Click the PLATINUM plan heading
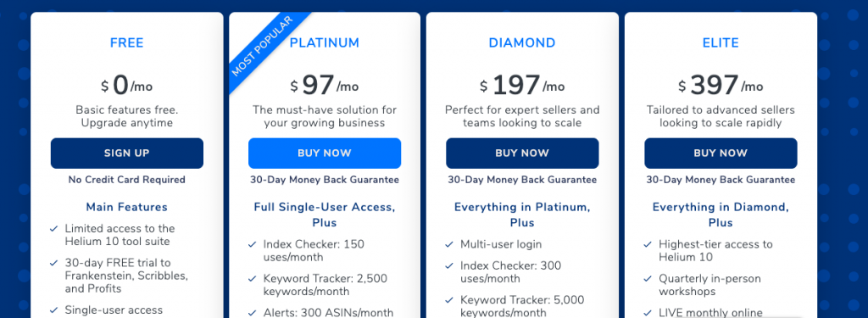Screen dimensions: 868x318 [325, 42]
